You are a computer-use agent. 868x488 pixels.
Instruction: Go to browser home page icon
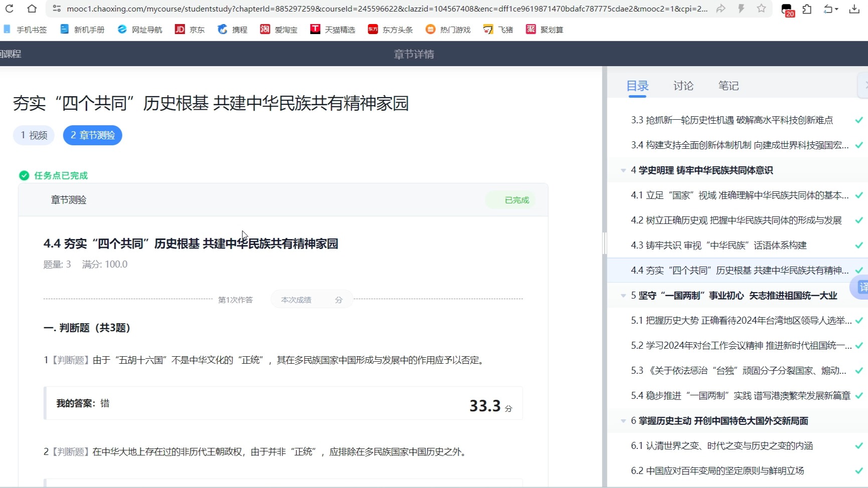click(32, 9)
